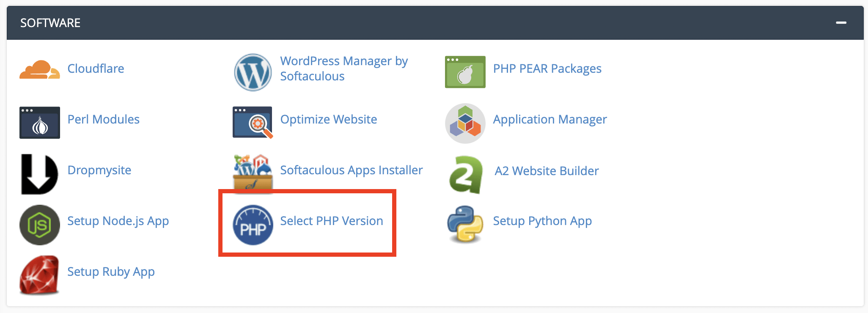Open the Cloudflare icon
This screenshot has width=868, height=313.
[x=40, y=70]
